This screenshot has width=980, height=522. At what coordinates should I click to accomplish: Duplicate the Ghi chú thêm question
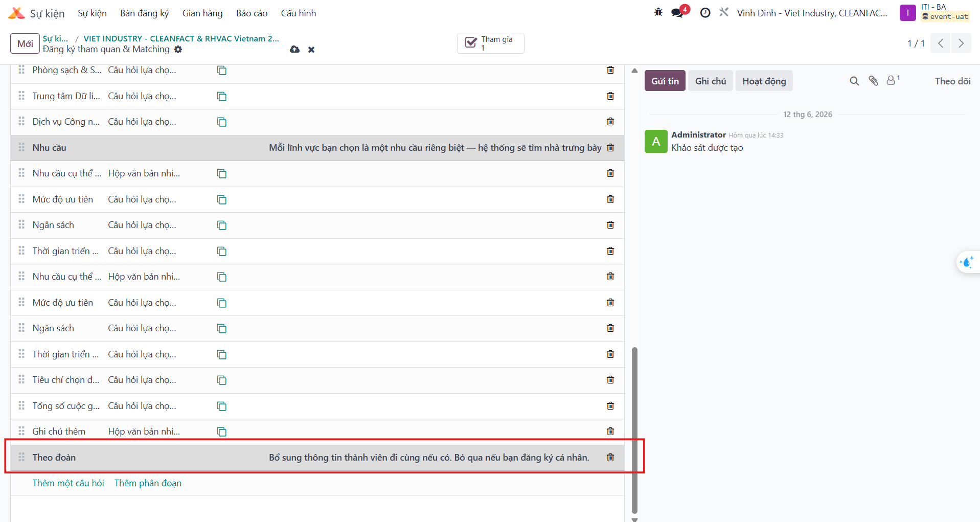(221, 432)
